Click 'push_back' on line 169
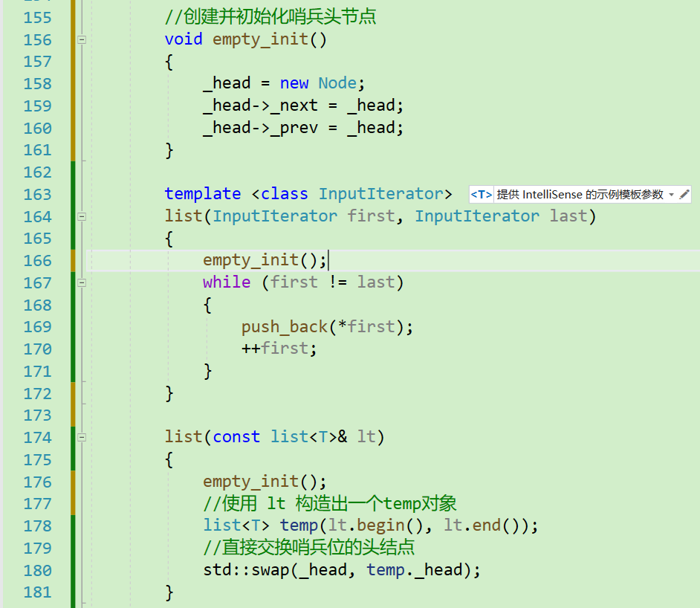This screenshot has height=608, width=700. coord(285,327)
